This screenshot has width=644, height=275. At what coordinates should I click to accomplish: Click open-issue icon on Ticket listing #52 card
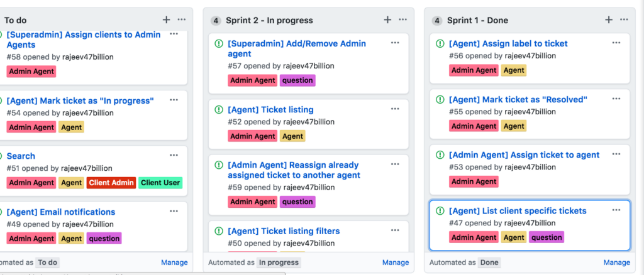219,109
